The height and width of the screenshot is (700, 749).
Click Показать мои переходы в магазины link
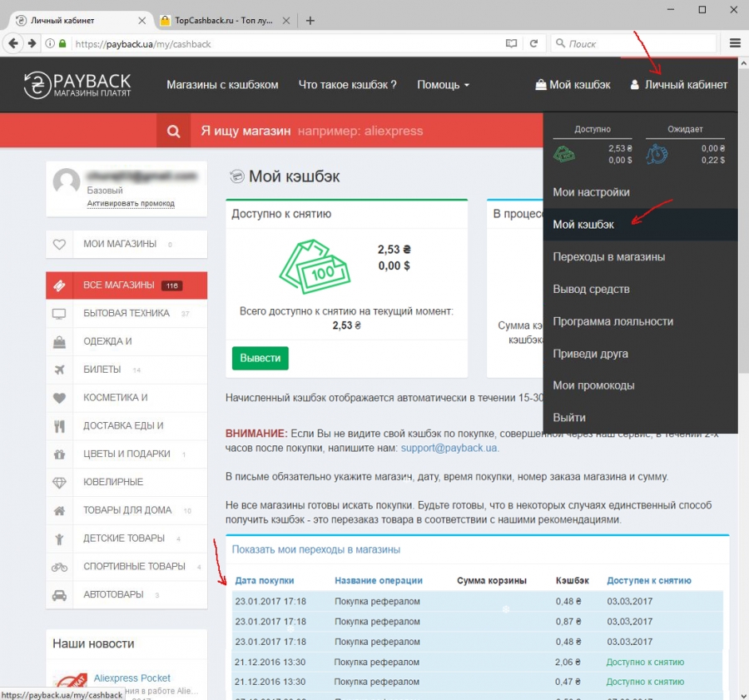(315, 549)
